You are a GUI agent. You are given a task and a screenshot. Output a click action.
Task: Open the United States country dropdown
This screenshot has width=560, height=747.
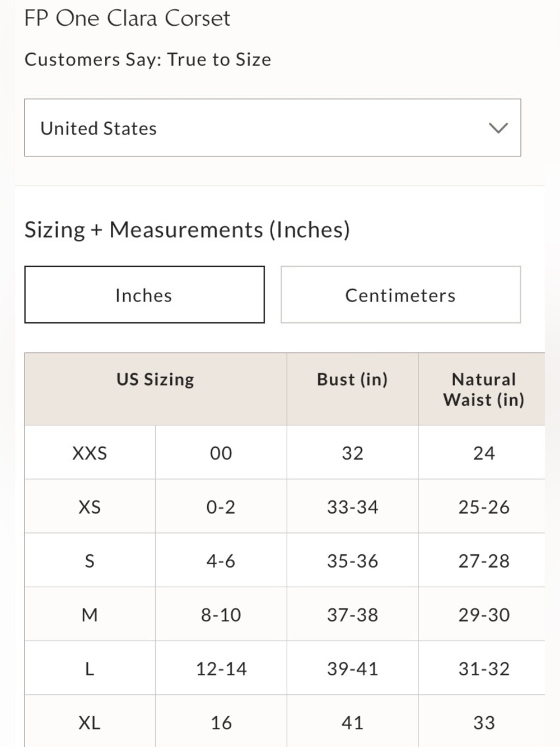tap(273, 128)
